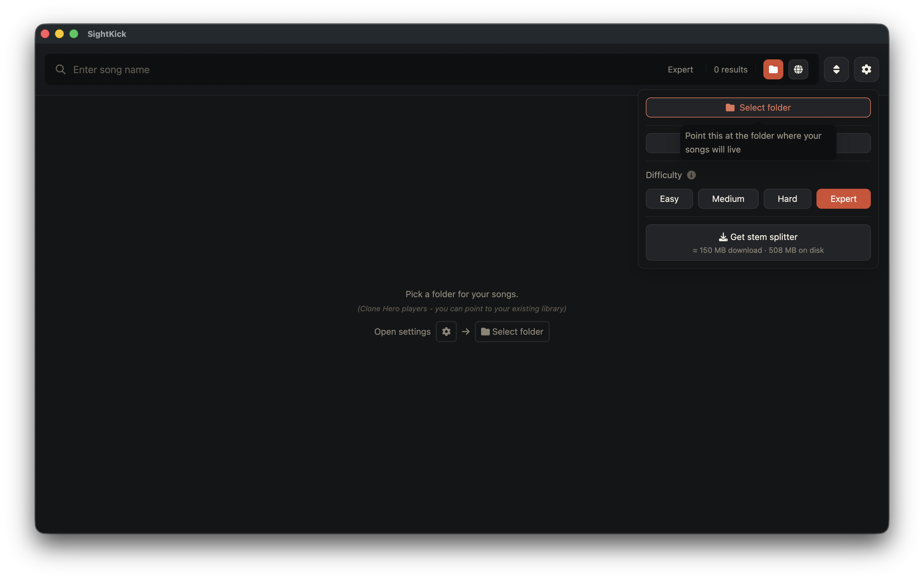Choose Medium difficulty
The height and width of the screenshot is (580, 924).
[x=728, y=199]
